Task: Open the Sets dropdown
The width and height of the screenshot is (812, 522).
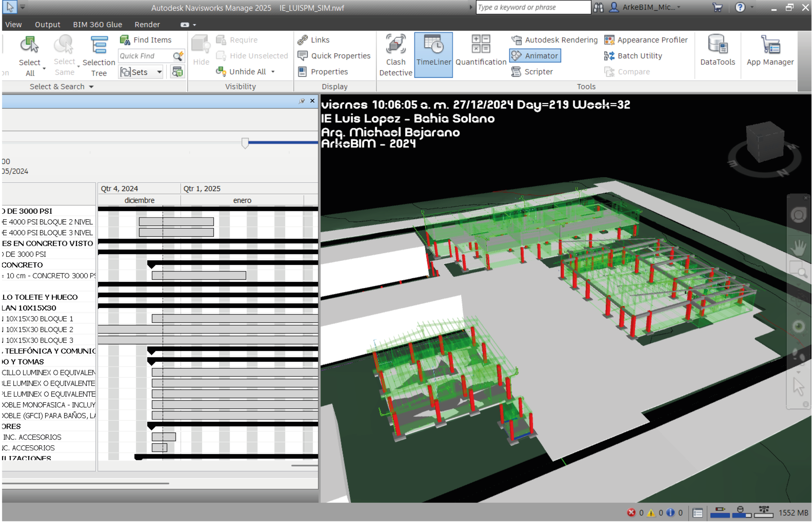Action: point(141,72)
